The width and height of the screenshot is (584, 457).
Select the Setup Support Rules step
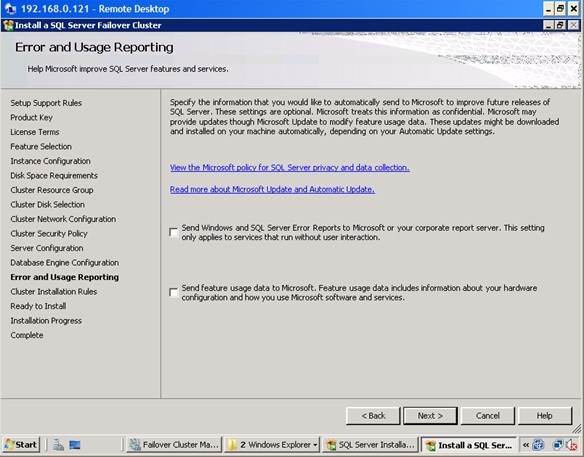click(46, 103)
